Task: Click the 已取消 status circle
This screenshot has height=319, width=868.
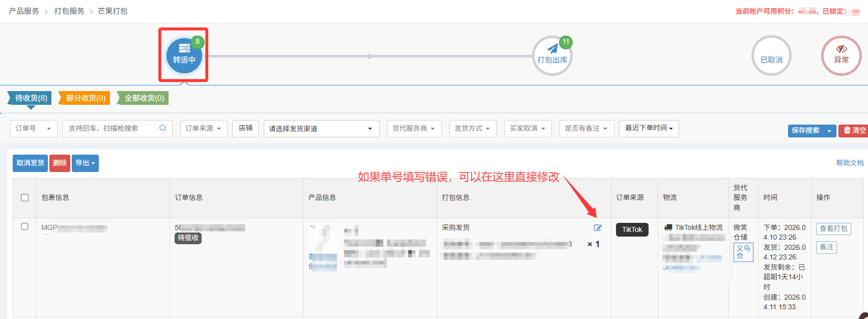Action: tap(771, 56)
